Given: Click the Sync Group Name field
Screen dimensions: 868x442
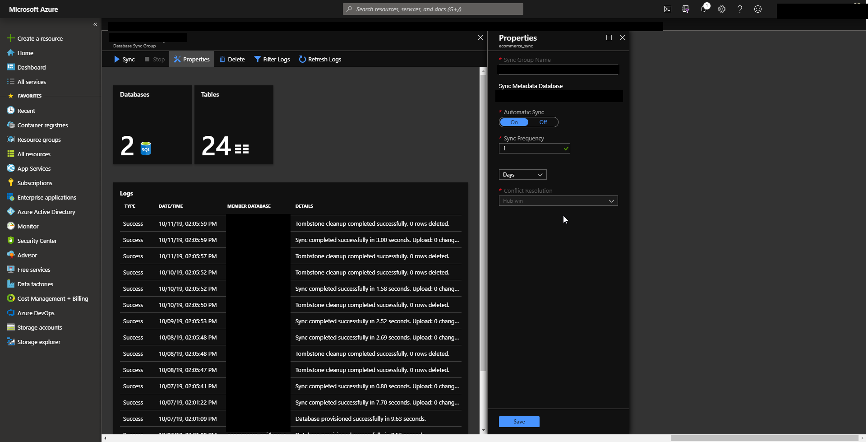Looking at the screenshot, I should [x=559, y=70].
